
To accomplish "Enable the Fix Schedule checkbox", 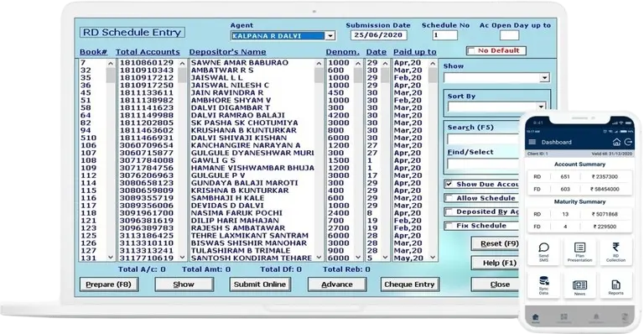I will (x=449, y=226).
